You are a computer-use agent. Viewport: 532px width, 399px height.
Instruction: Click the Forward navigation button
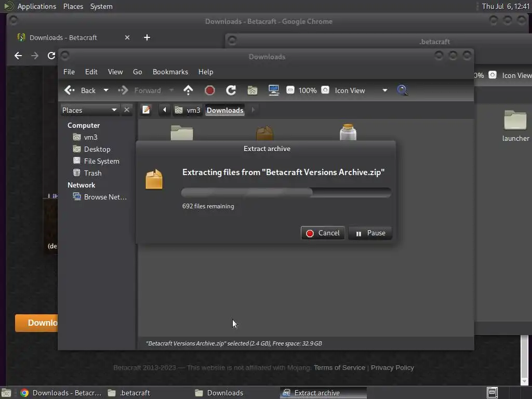coord(139,90)
